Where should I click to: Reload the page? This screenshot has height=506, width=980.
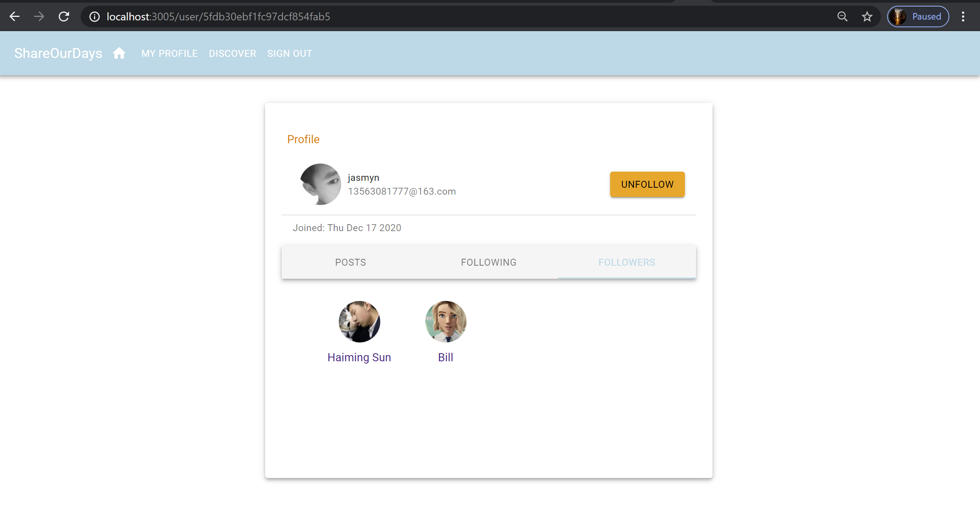tap(64, 17)
